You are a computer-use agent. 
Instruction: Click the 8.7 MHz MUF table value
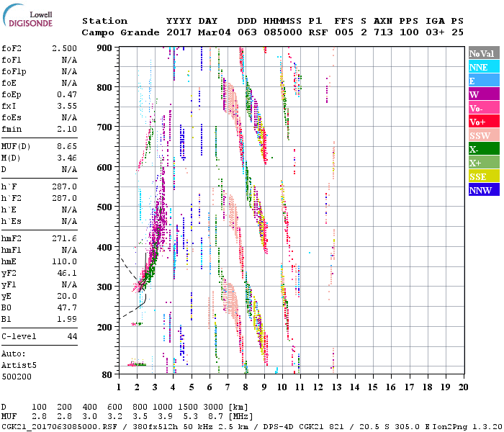point(216,417)
